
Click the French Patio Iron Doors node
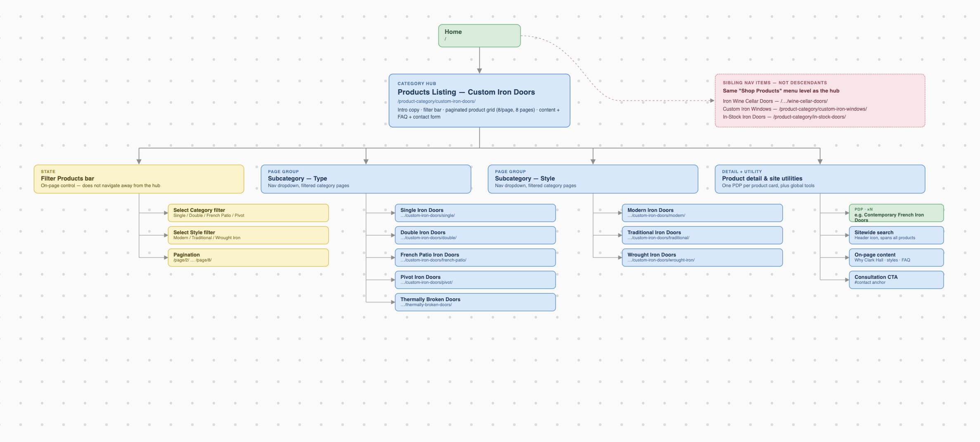pyautogui.click(x=475, y=257)
